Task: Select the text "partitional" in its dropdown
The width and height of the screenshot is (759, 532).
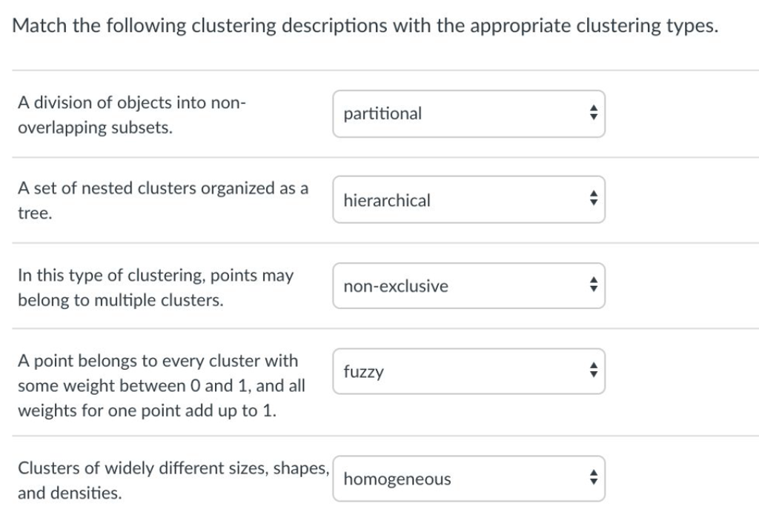Action: tap(382, 114)
